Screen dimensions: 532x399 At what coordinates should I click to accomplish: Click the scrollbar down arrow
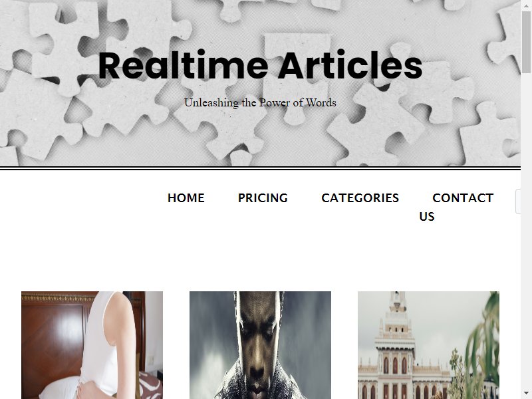click(x=526, y=393)
